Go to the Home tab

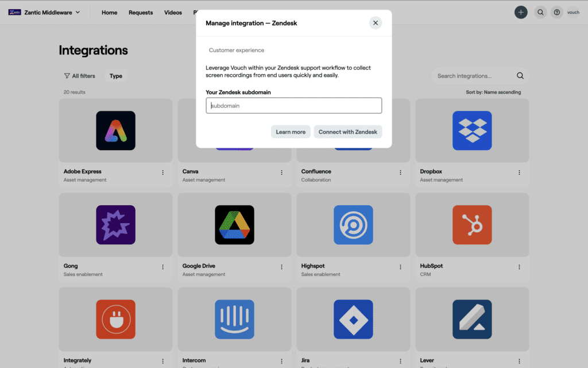[x=110, y=13]
